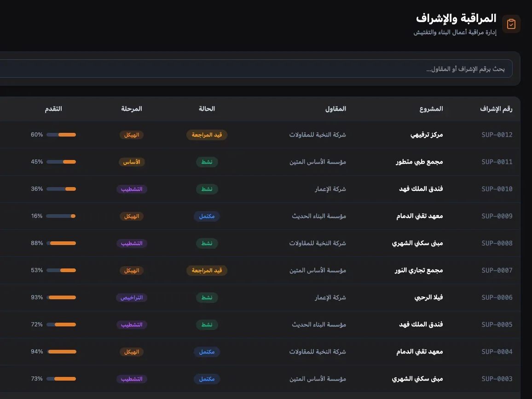The image size is (532, 399).
Task: Click الأساس stage tag in SUP-0011 row
Action: coord(131,162)
